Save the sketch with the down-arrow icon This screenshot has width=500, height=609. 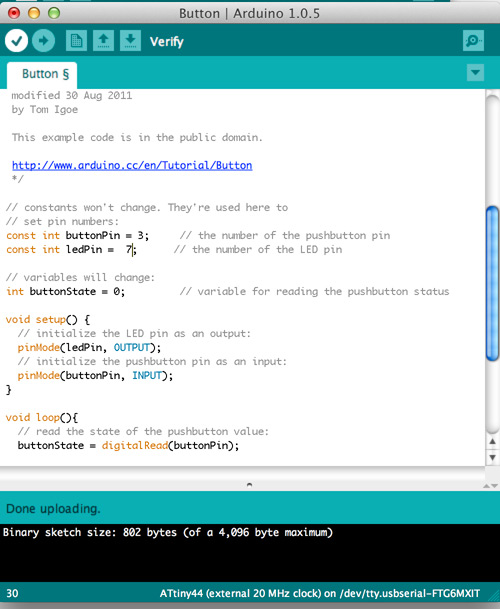click(130, 40)
